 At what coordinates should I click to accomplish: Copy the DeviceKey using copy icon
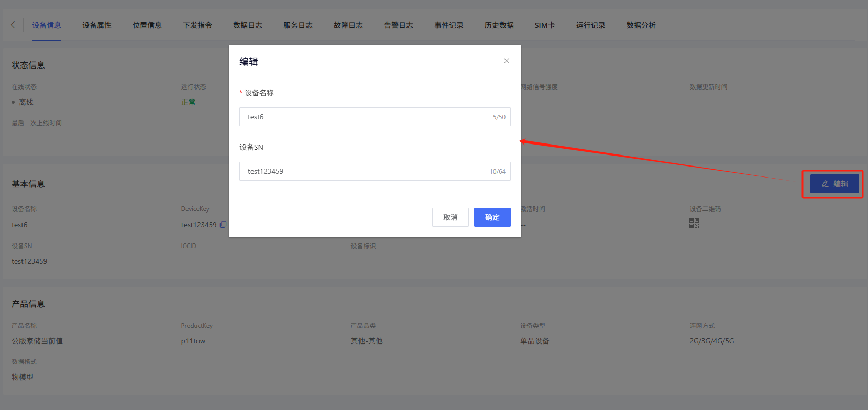(x=223, y=225)
